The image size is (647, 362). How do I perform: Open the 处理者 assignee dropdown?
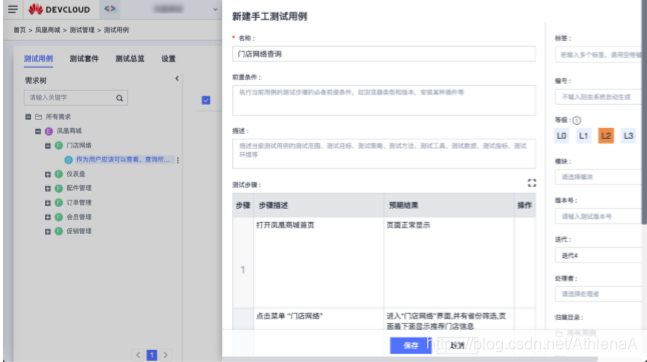coord(598,294)
